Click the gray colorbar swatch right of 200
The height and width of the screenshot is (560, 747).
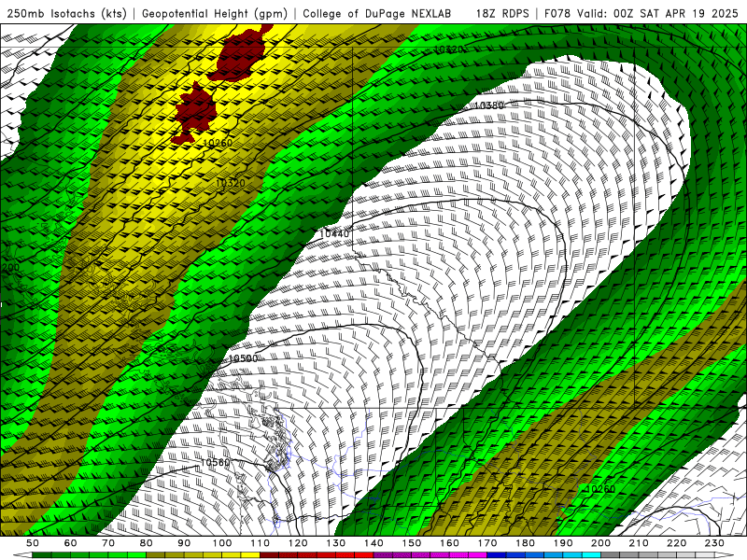point(611,555)
